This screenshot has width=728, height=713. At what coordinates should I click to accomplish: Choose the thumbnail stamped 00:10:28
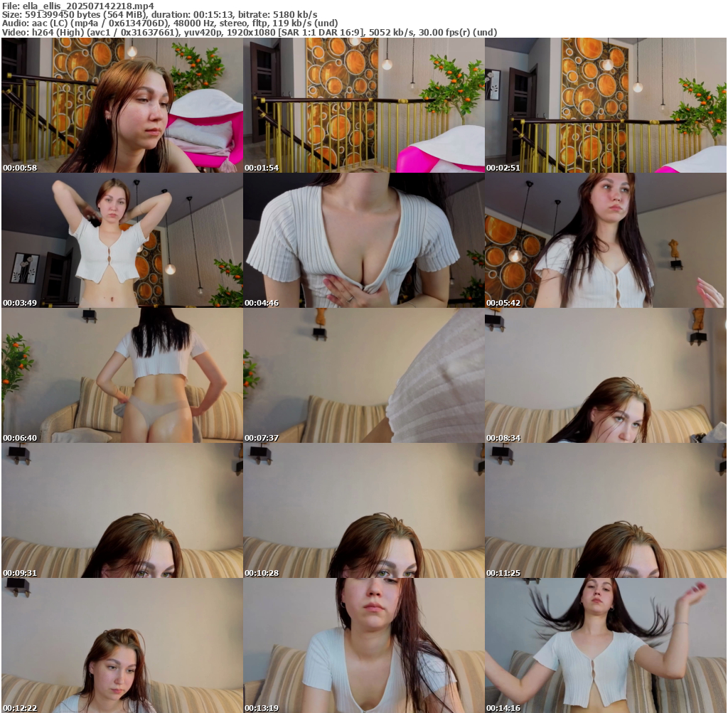pos(364,510)
